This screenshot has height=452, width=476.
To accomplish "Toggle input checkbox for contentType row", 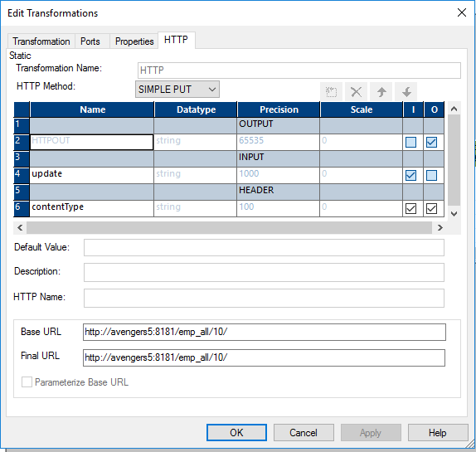I will [x=410, y=208].
